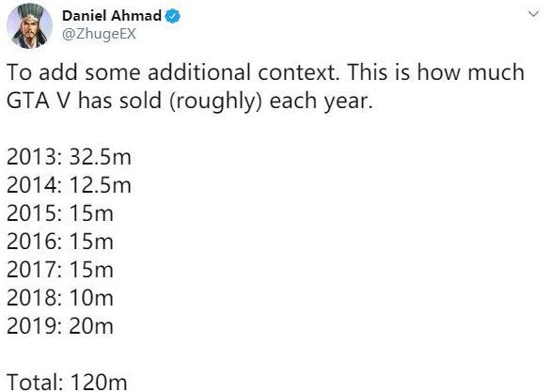This screenshot has width=550, height=392.
Task: Open Daniel Ahmad's profile avatar
Action: coord(29,25)
